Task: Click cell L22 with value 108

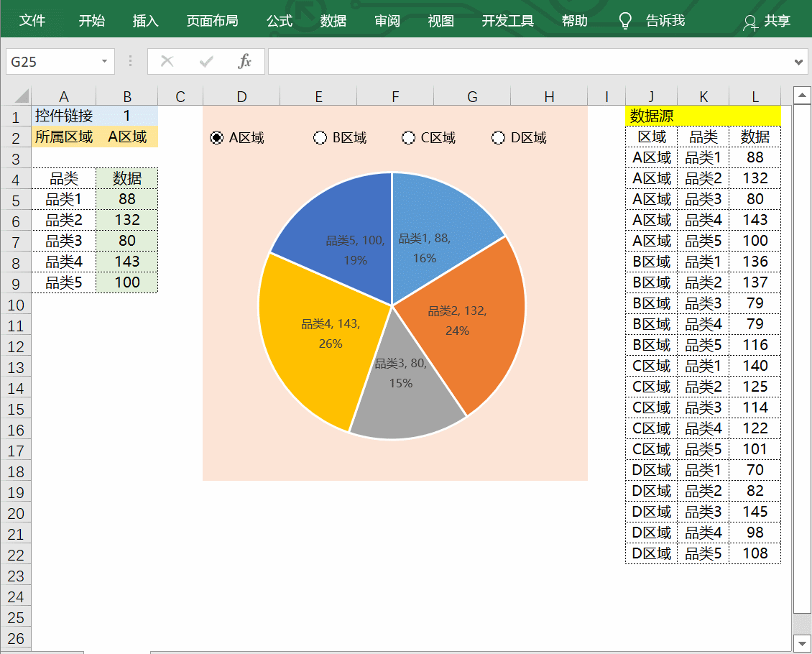Action: pyautogui.click(x=755, y=553)
